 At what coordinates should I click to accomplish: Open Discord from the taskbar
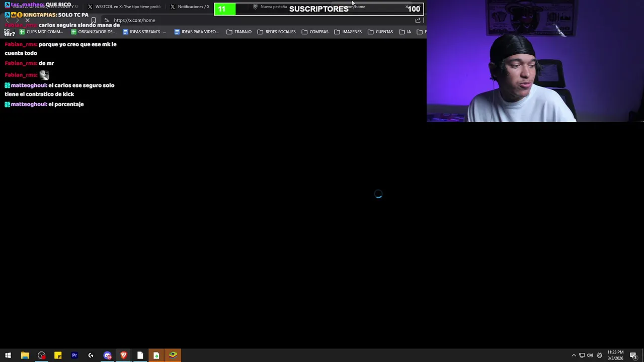[107, 355]
